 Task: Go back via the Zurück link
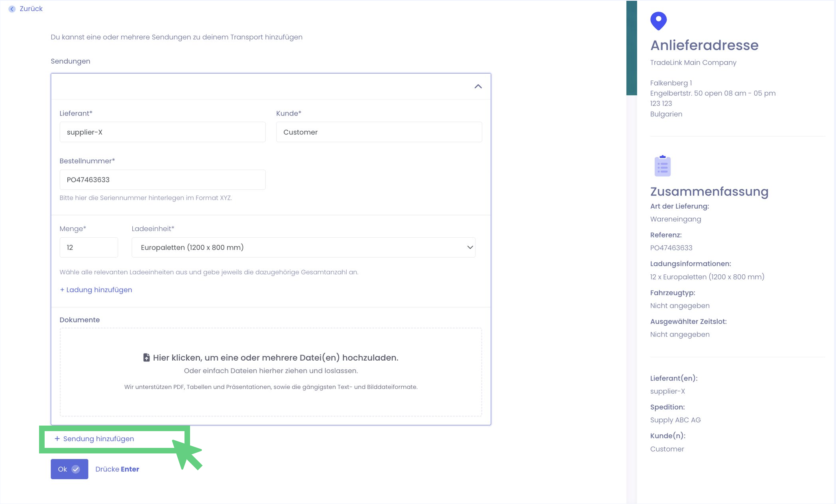[x=31, y=9]
